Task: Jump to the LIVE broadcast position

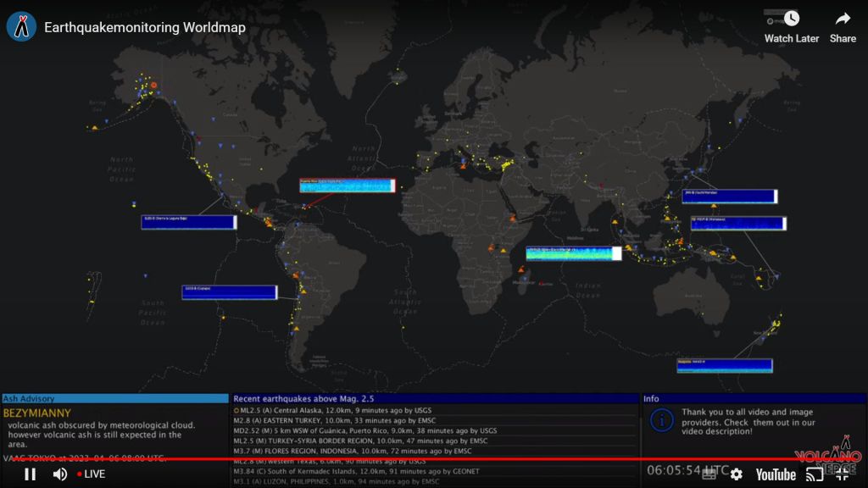Action: [91, 474]
